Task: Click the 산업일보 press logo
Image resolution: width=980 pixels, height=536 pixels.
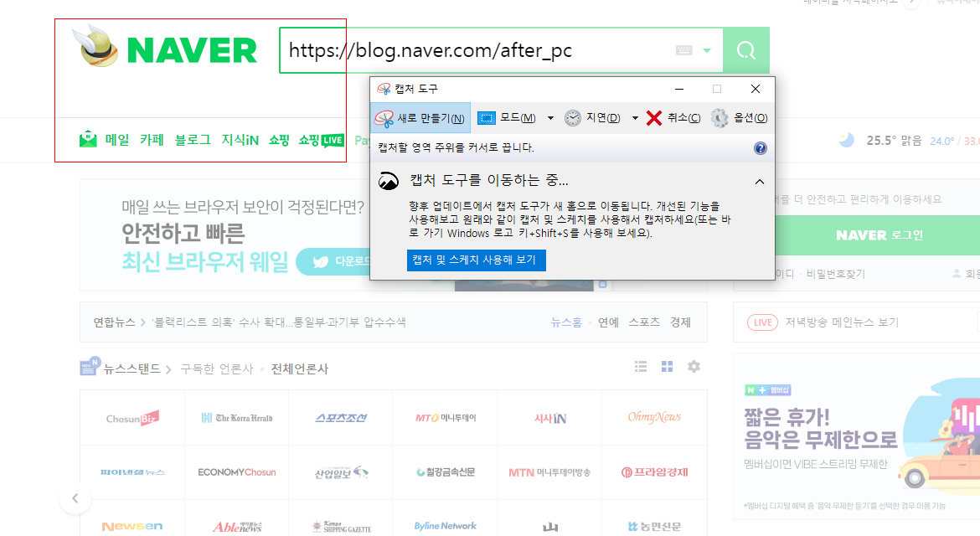Action: 341,472
